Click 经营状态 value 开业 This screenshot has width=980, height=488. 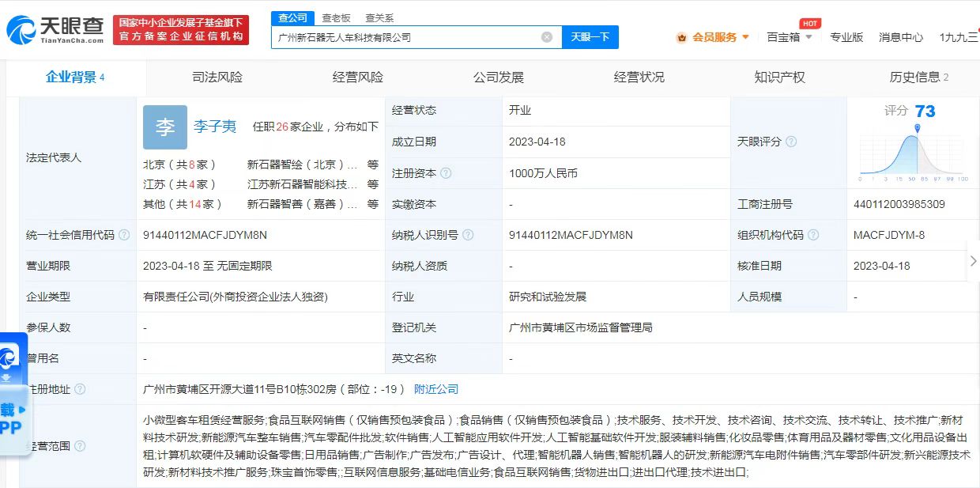click(520, 110)
